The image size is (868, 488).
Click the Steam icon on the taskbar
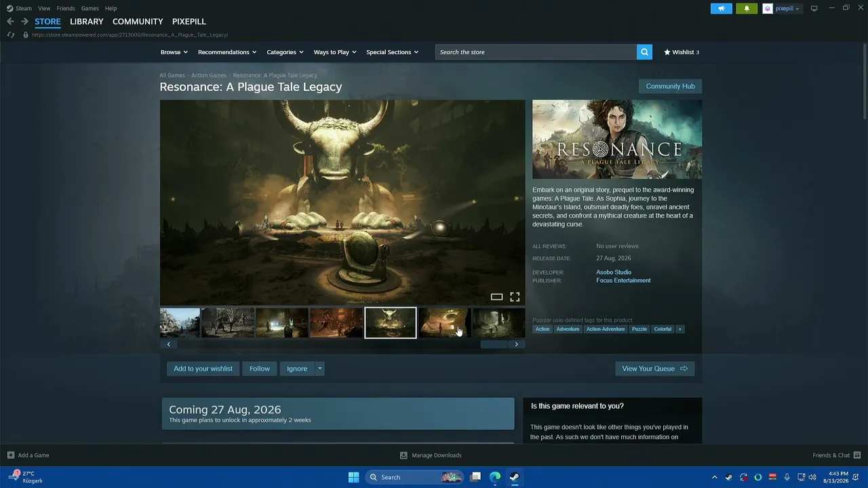515,477
